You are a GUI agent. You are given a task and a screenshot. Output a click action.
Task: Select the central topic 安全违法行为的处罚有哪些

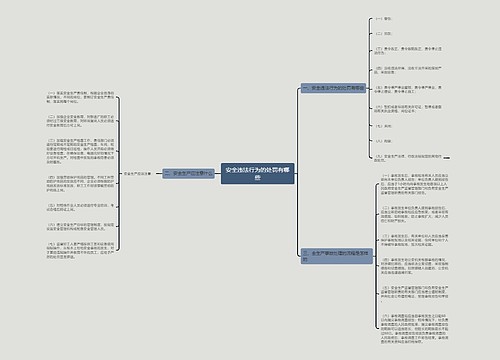(x=257, y=173)
